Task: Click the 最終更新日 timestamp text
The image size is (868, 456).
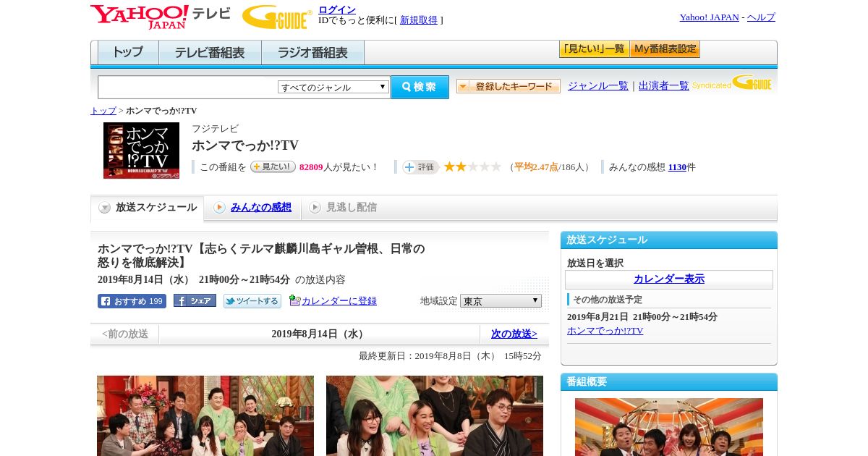Action: point(450,356)
